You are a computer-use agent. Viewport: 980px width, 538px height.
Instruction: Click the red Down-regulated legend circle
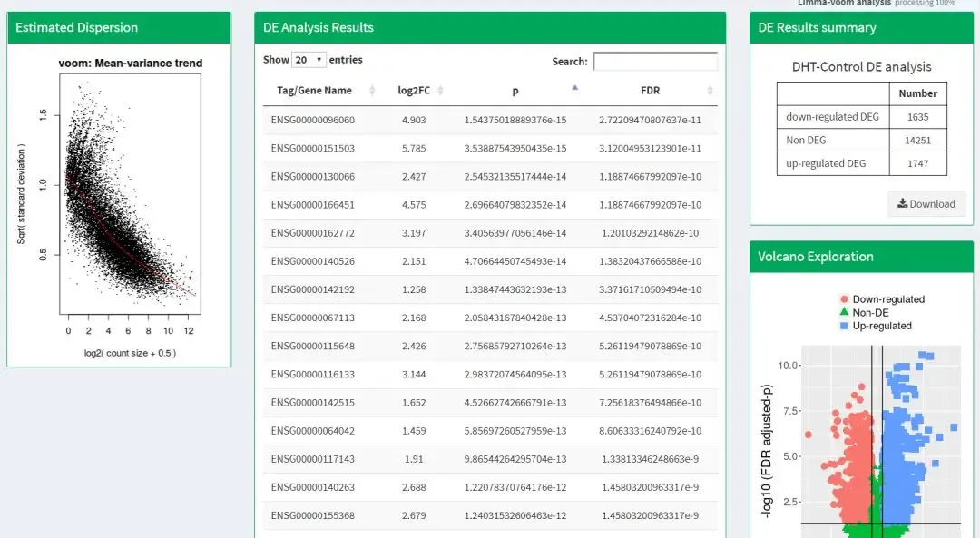tap(844, 299)
